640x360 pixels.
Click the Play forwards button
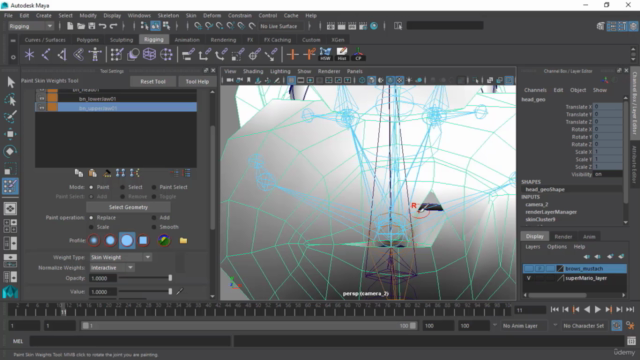(x=598, y=309)
